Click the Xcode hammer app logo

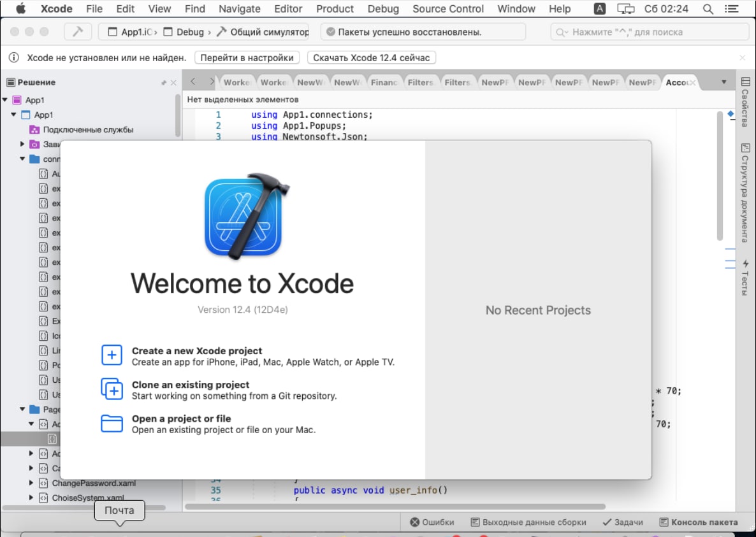[x=247, y=216]
